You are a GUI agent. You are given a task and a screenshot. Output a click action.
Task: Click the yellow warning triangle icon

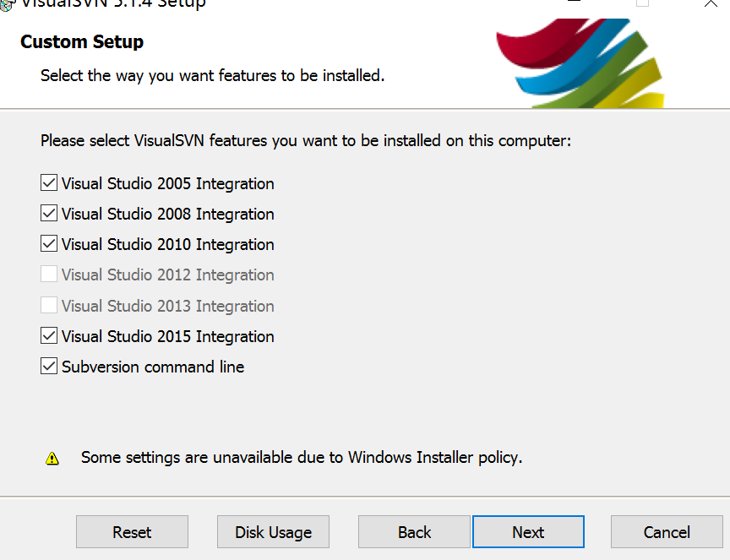(52, 459)
